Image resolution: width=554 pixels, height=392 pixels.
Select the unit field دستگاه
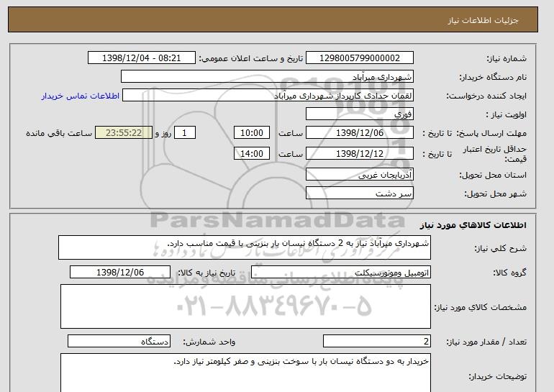point(119,342)
